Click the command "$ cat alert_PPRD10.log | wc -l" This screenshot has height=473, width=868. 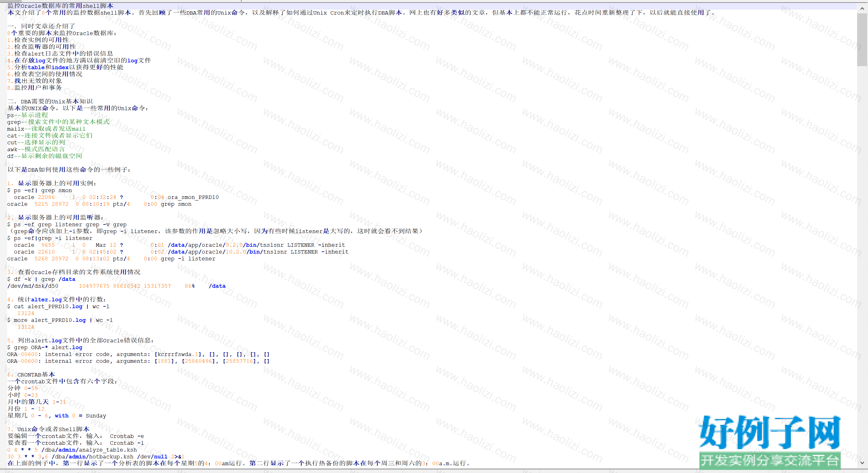coord(58,306)
